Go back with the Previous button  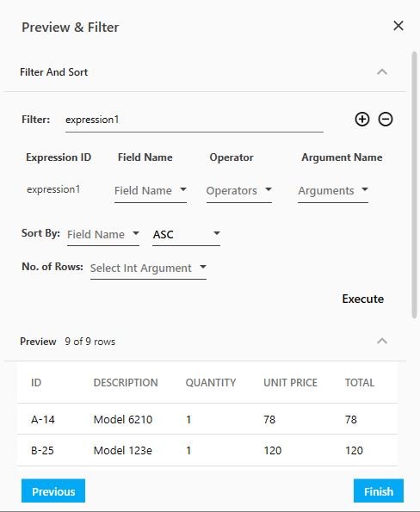point(53,490)
